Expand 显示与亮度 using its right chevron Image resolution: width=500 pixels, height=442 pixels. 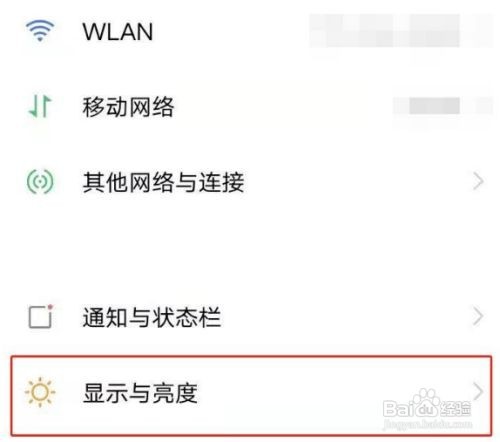pyautogui.click(x=478, y=392)
